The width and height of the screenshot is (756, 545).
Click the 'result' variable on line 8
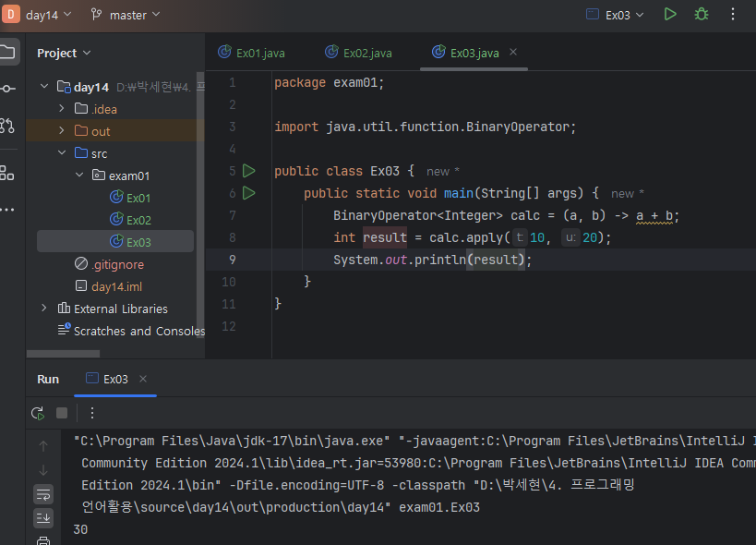(385, 237)
